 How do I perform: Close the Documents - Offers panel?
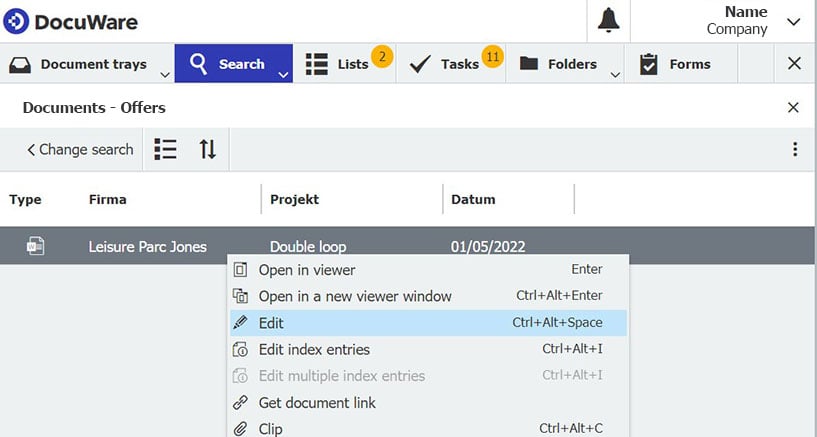coord(793,107)
